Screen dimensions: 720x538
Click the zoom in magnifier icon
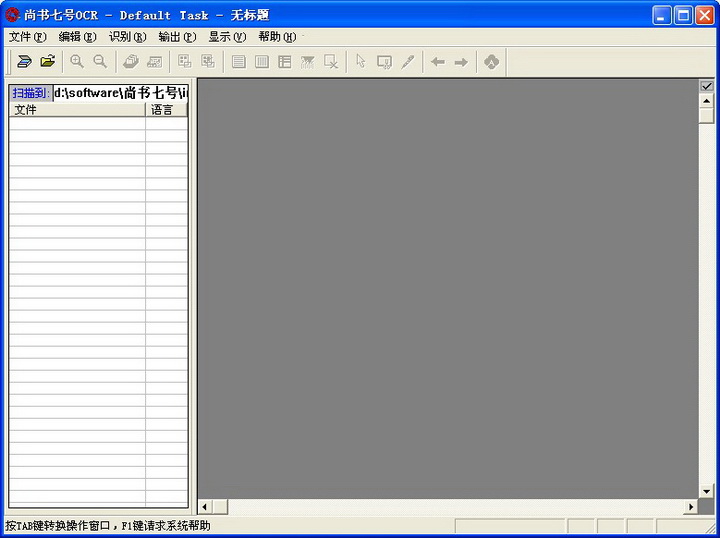pos(77,62)
